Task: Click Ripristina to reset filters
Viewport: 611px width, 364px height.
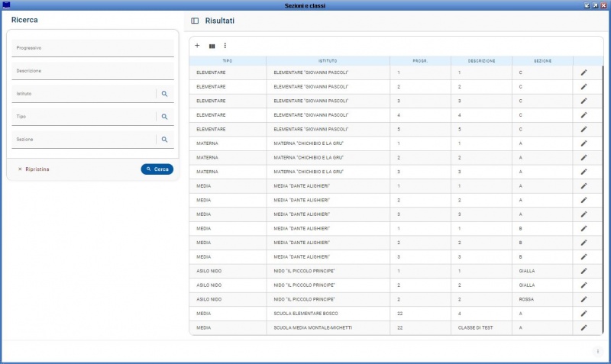Action: pyautogui.click(x=34, y=169)
